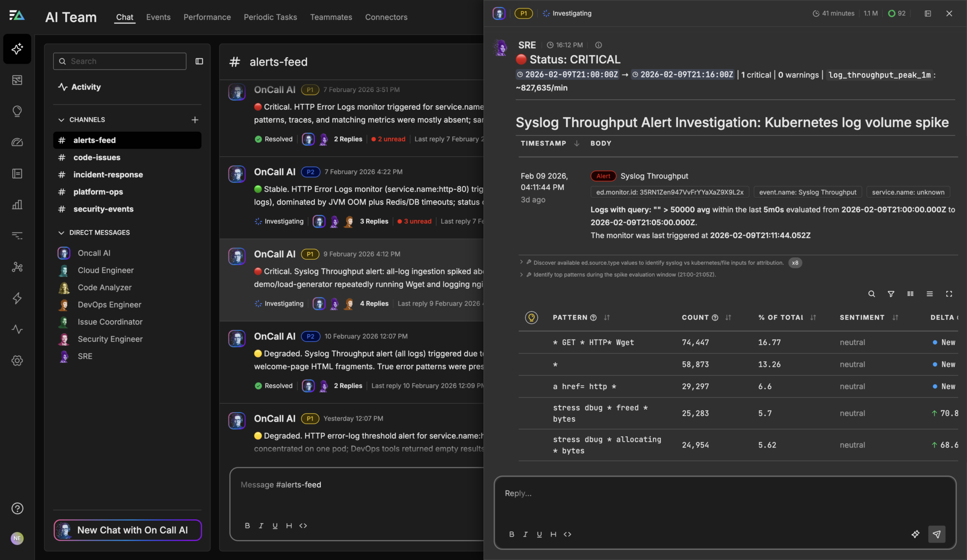Viewport: 967px width, 560px height.
Task: Click New Chat with On Call AI
Action: (127, 530)
